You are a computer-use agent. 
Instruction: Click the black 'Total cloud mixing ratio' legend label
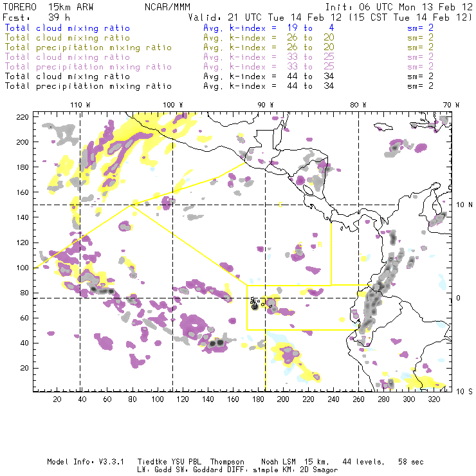tap(68, 76)
